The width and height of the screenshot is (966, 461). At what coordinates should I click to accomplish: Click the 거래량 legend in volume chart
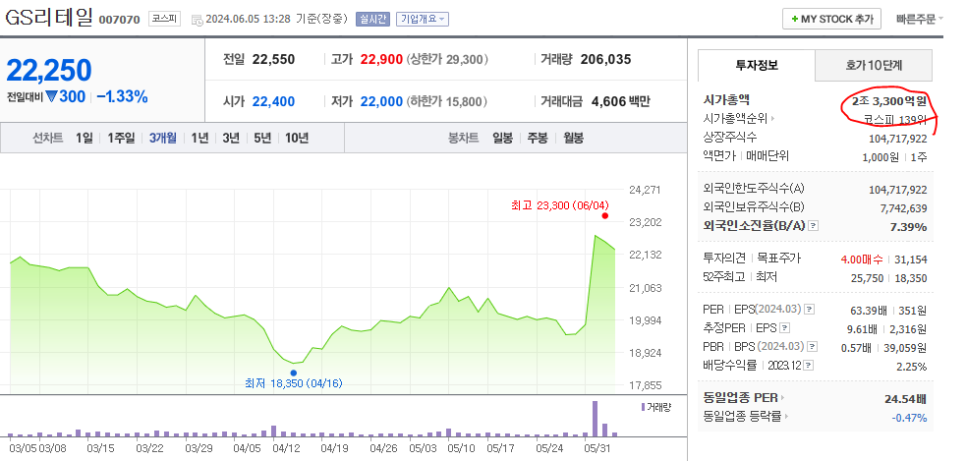coord(656,407)
